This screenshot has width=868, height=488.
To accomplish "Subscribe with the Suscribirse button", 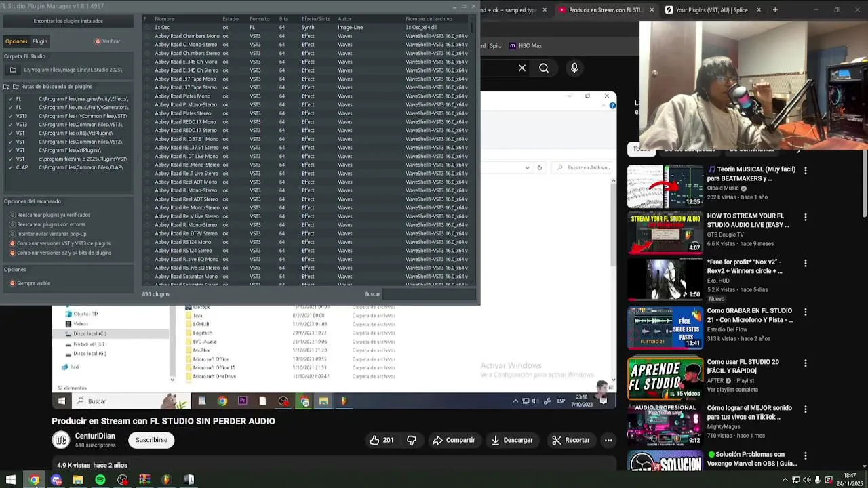I will click(x=151, y=440).
